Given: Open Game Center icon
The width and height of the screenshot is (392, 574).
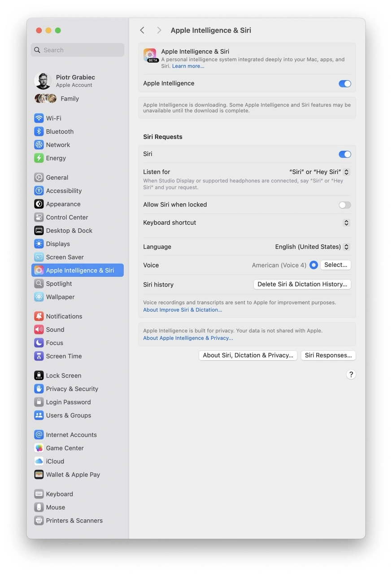Looking at the screenshot, I should point(39,448).
